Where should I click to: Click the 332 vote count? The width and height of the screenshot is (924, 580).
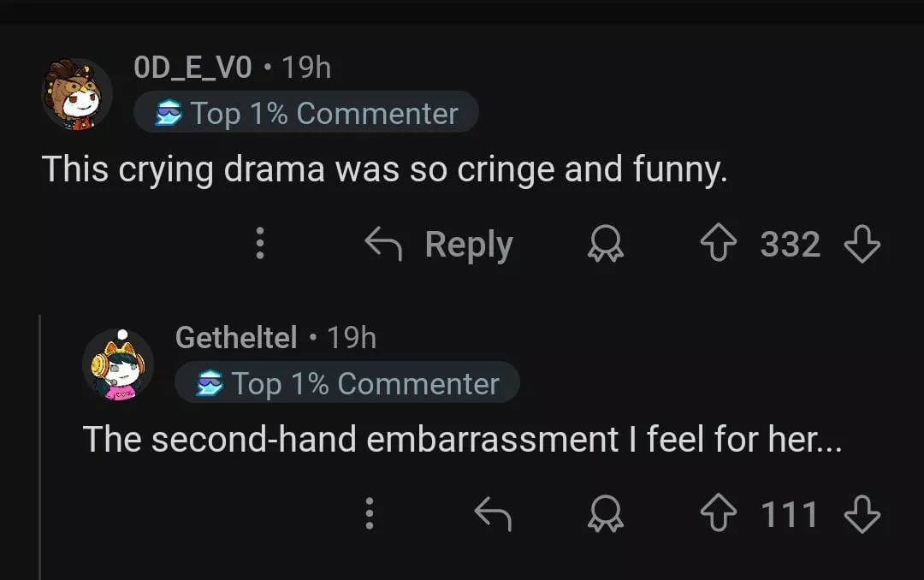click(790, 246)
